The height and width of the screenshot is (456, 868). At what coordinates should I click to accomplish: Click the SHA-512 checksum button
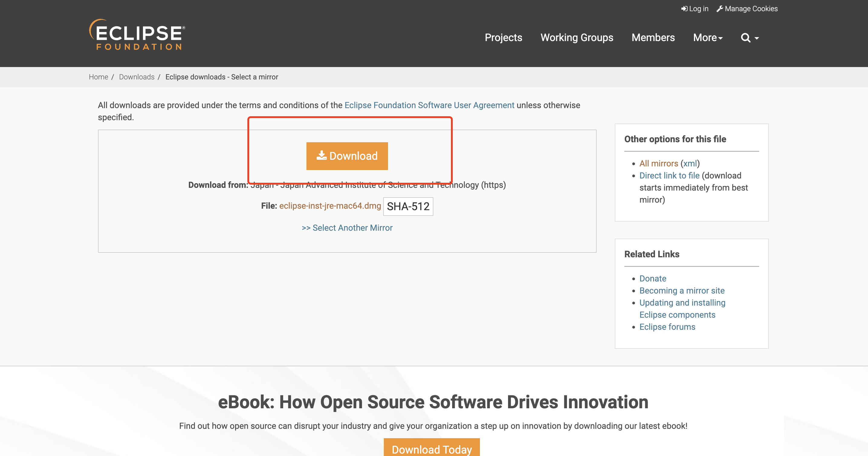408,207
